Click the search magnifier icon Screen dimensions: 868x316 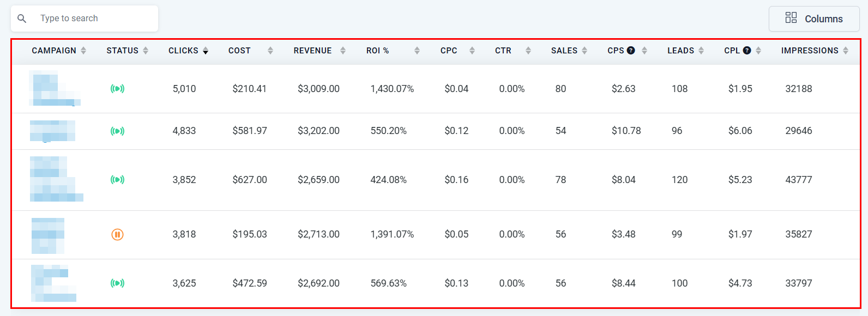coord(22,19)
